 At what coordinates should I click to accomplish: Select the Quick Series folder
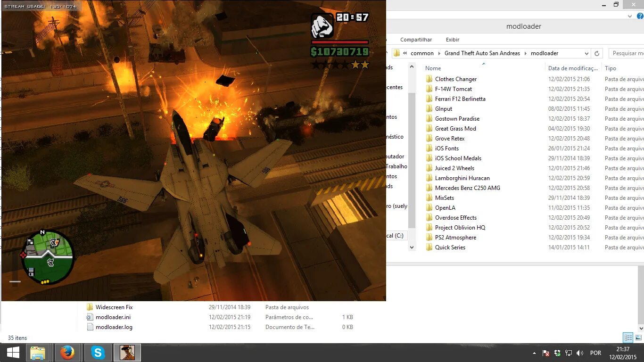click(x=450, y=247)
